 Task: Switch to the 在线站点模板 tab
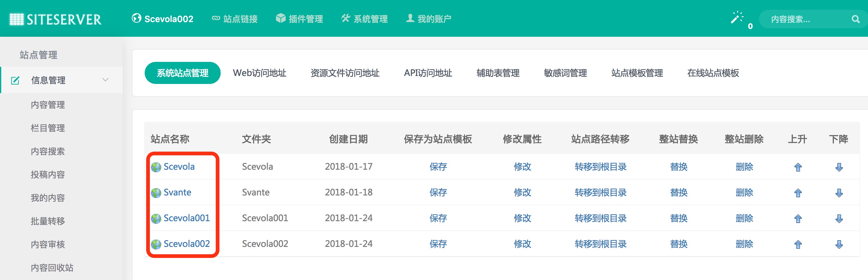click(713, 73)
